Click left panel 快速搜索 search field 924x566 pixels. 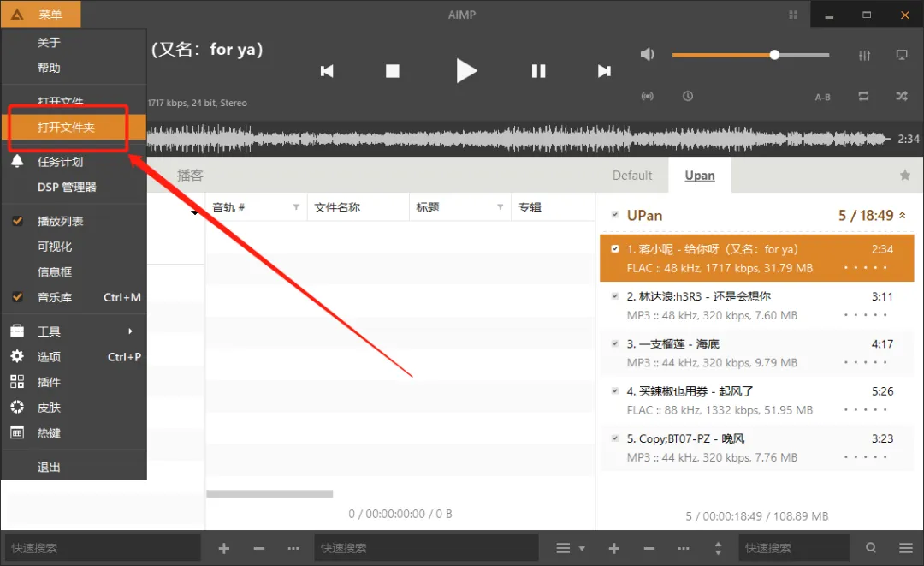104,548
